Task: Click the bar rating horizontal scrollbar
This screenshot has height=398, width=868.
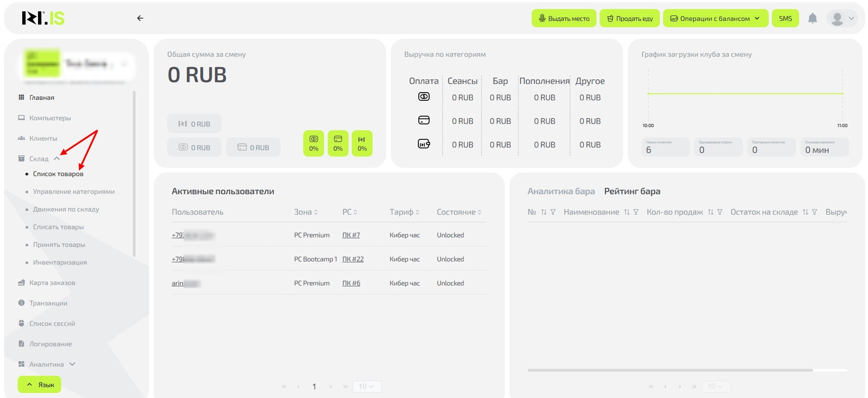Action: (x=670, y=370)
